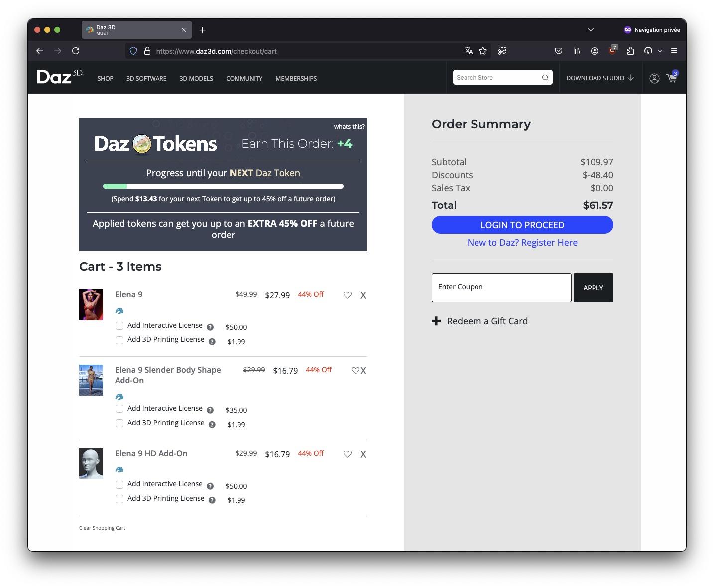Screen dimensions: 714x588
Task: Reload the page with the refresh icon
Action: tap(76, 51)
